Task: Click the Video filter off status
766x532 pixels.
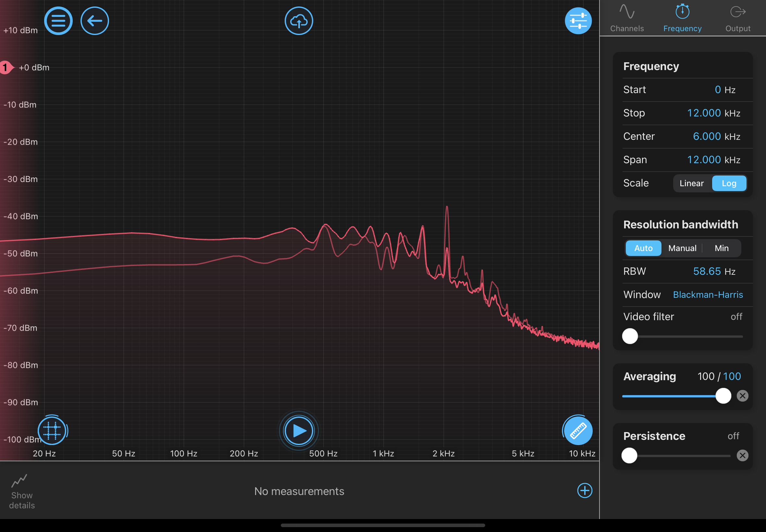Action: pos(736,317)
